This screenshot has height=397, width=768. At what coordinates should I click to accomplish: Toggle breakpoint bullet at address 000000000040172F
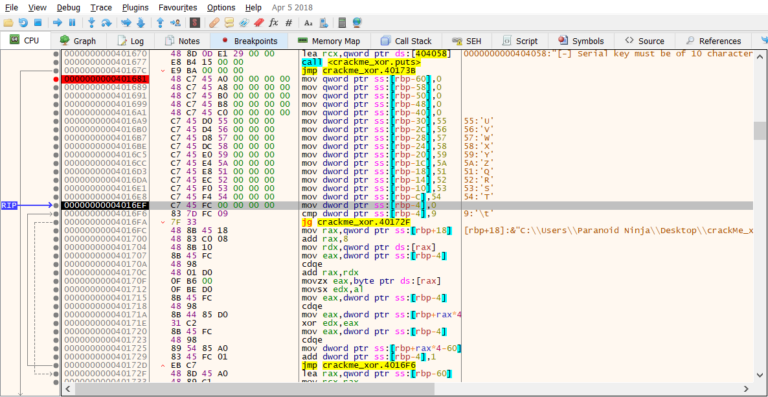pos(56,374)
